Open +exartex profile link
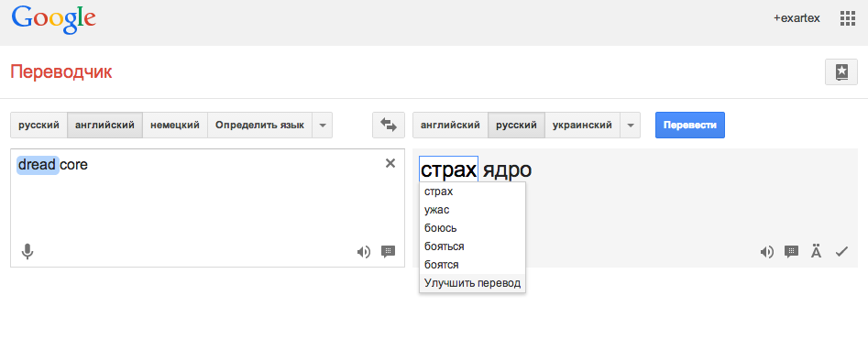 tap(797, 18)
